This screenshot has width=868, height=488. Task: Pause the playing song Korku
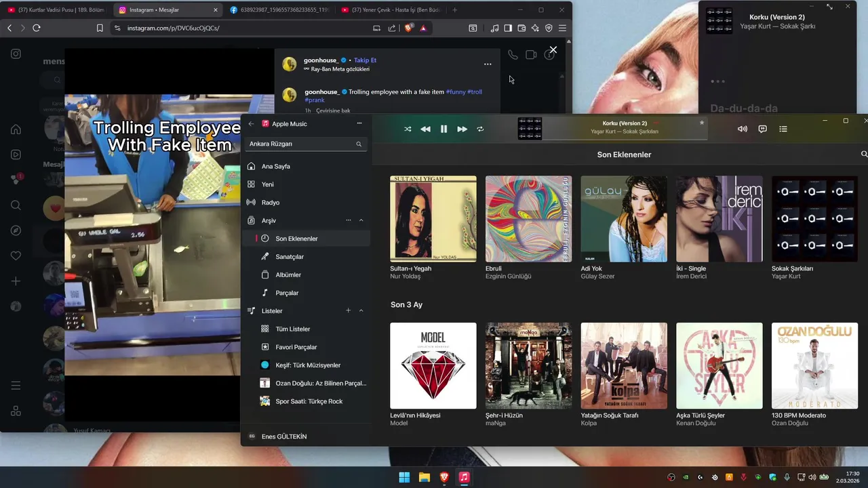pyautogui.click(x=443, y=129)
